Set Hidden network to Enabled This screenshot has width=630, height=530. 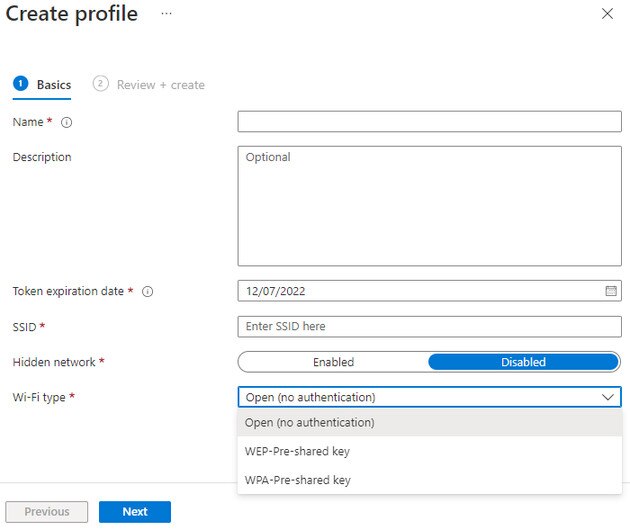[x=333, y=362]
